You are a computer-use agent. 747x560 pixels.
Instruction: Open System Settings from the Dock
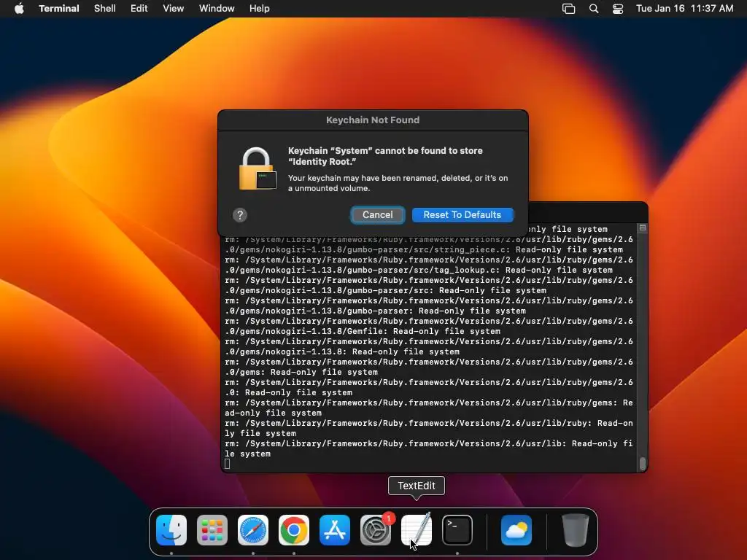(376, 530)
